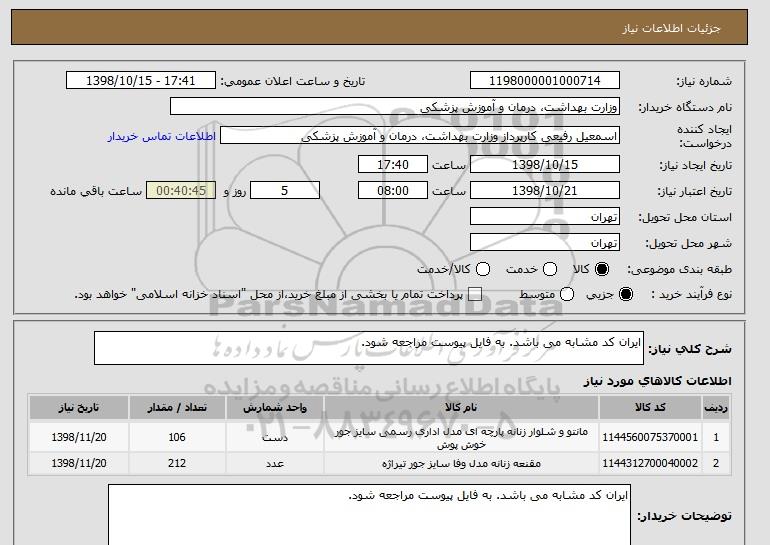Click the کد کالا column header
The height and width of the screenshot is (545, 770).
click(x=650, y=408)
